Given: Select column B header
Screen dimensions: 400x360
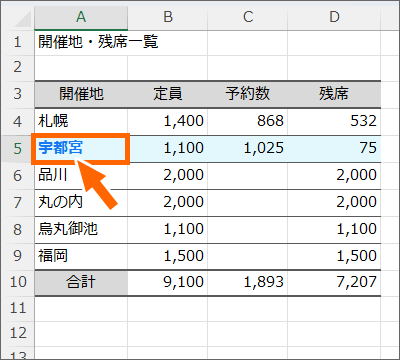Looking at the screenshot, I should (168, 17).
